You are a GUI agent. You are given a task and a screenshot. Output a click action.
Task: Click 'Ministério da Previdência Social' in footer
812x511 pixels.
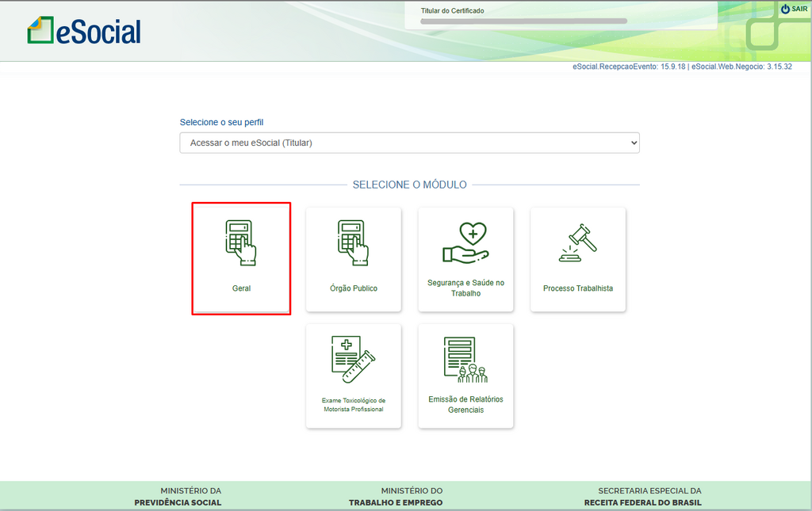pyautogui.click(x=178, y=497)
